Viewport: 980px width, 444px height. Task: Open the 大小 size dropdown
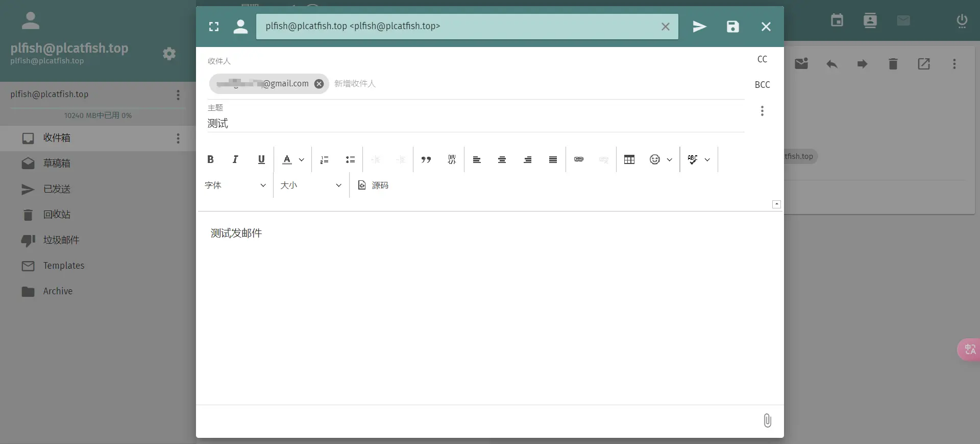tap(311, 185)
